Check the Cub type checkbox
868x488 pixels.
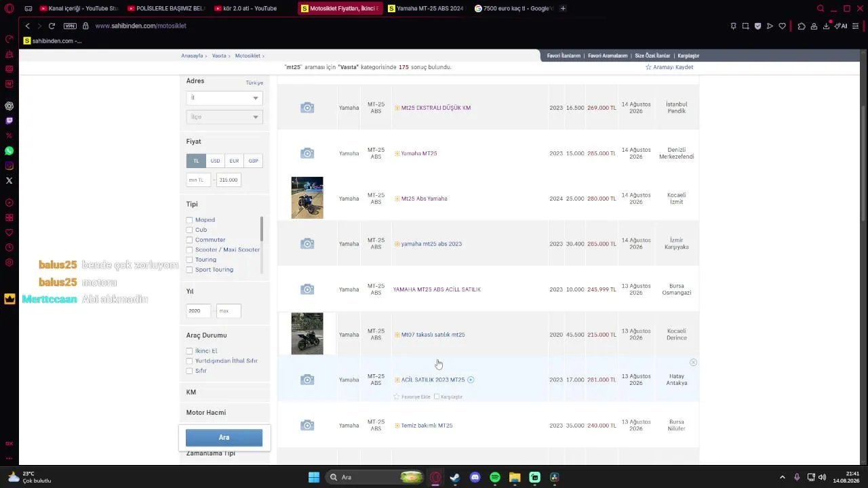(x=189, y=230)
